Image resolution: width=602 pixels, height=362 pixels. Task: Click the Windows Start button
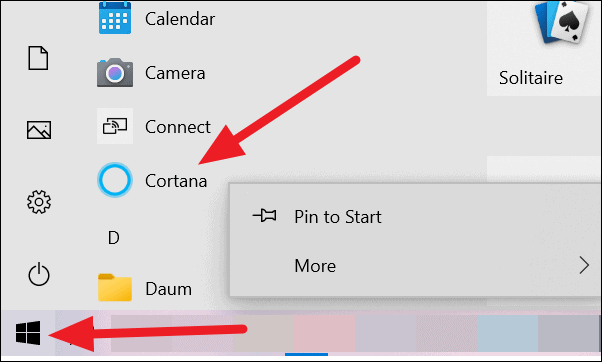28,333
